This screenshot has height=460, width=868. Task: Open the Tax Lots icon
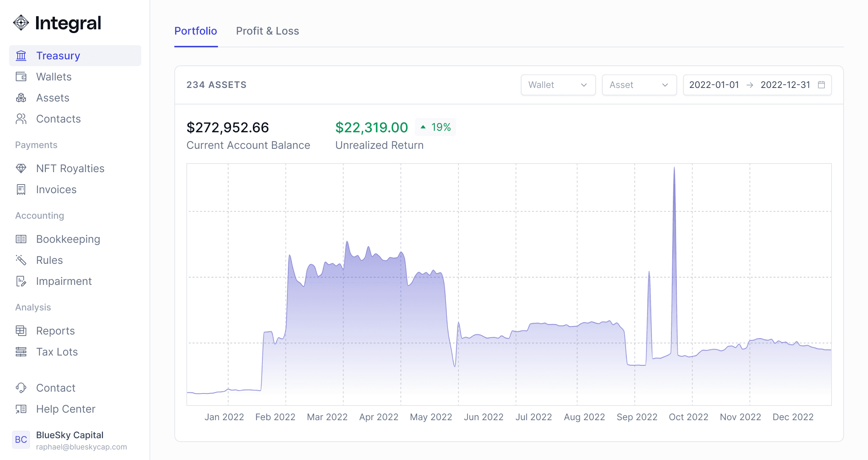[21, 352]
